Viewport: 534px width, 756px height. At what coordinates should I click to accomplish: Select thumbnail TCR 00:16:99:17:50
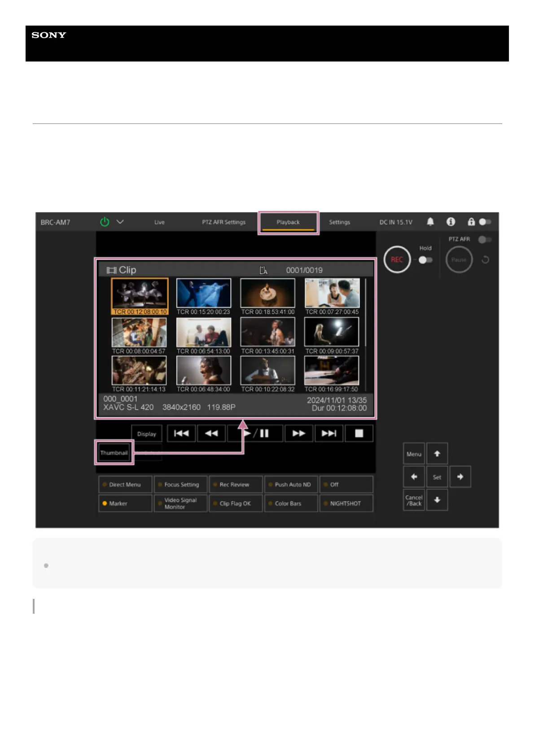click(332, 374)
